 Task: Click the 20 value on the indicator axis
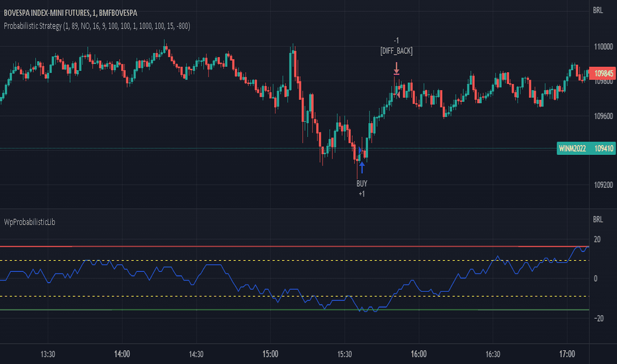(x=597, y=240)
